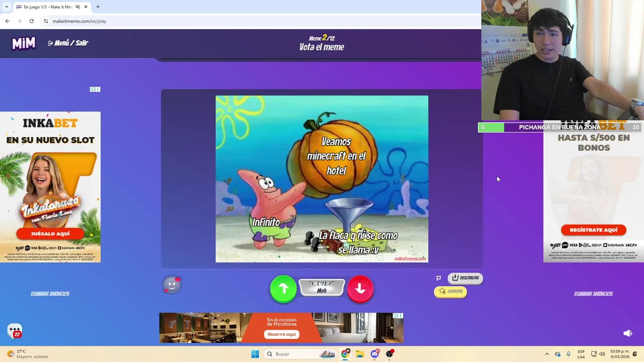644x362 pixels.
Task: Click the Pichanga en Buena Zona progress bar
Action: (560, 127)
